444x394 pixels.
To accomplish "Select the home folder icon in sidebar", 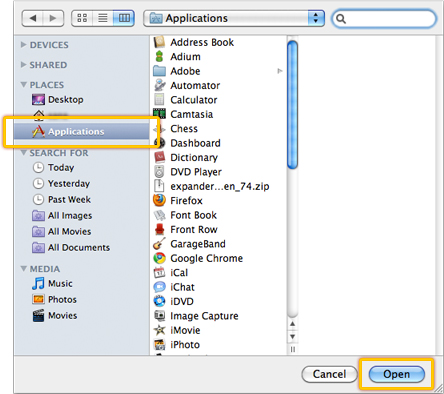I will click(39, 115).
